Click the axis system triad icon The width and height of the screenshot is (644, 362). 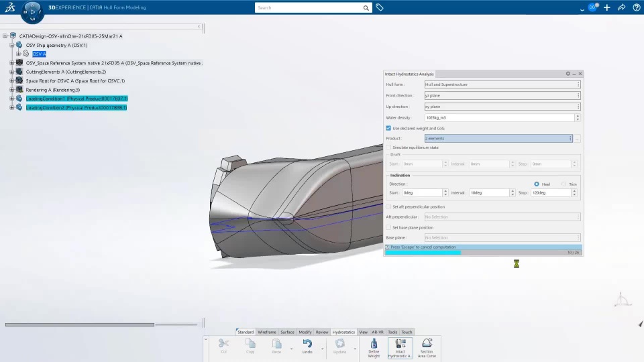[621, 300]
